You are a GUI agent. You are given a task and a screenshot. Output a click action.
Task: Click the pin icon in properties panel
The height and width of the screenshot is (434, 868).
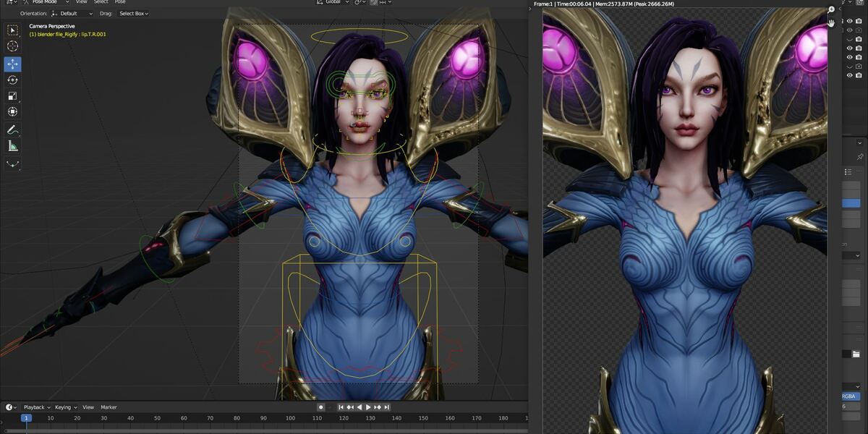(x=860, y=156)
